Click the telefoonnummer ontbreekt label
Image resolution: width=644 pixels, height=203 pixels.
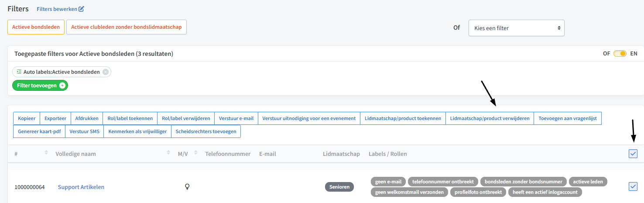(x=443, y=181)
